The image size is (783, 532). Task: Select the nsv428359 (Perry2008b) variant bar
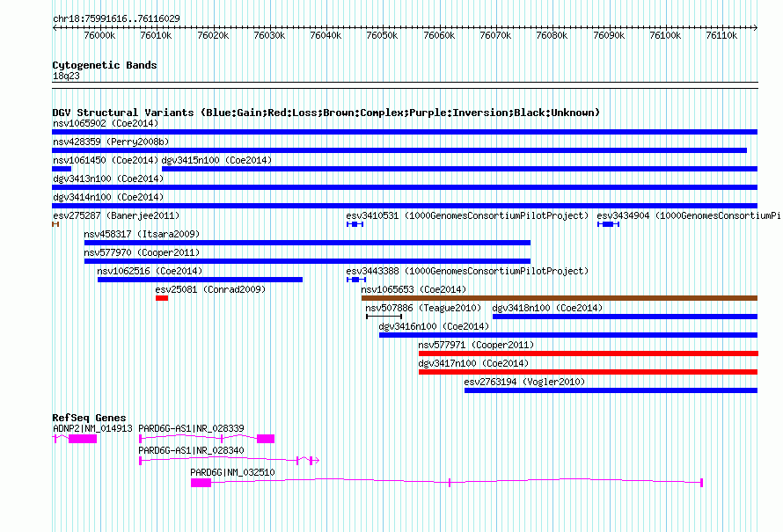click(399, 150)
